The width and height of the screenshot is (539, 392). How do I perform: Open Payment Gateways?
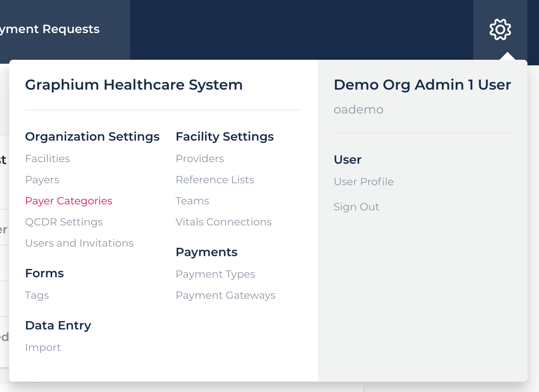tap(226, 295)
